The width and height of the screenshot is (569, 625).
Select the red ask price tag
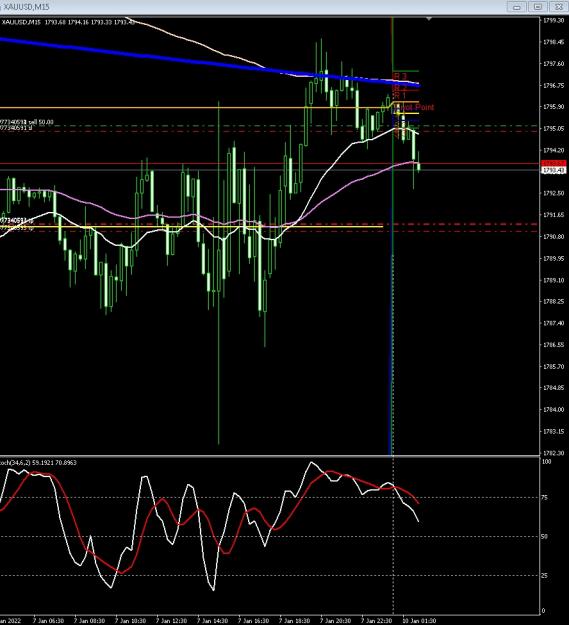pyautogui.click(x=554, y=163)
